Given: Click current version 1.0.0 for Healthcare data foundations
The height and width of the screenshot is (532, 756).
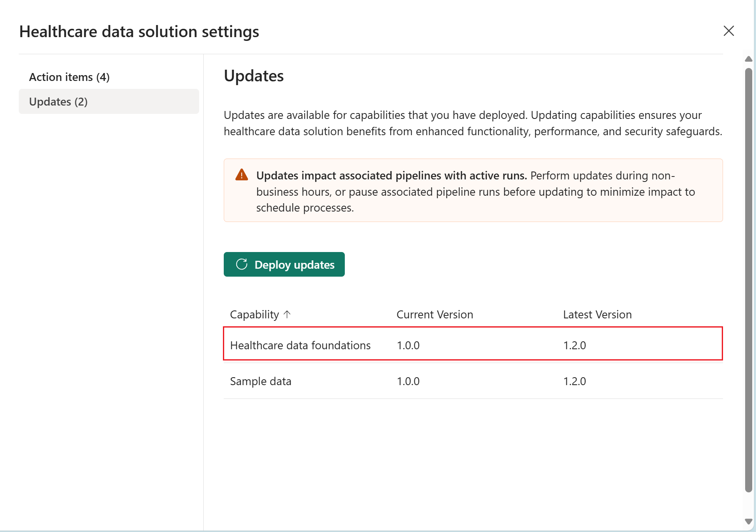Looking at the screenshot, I should coord(408,345).
